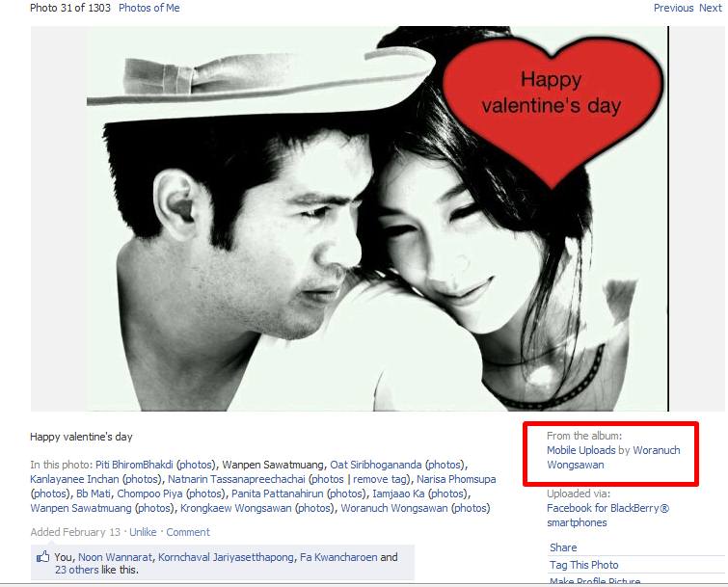
Task: Click Unlike under the photo
Action: 143,532
